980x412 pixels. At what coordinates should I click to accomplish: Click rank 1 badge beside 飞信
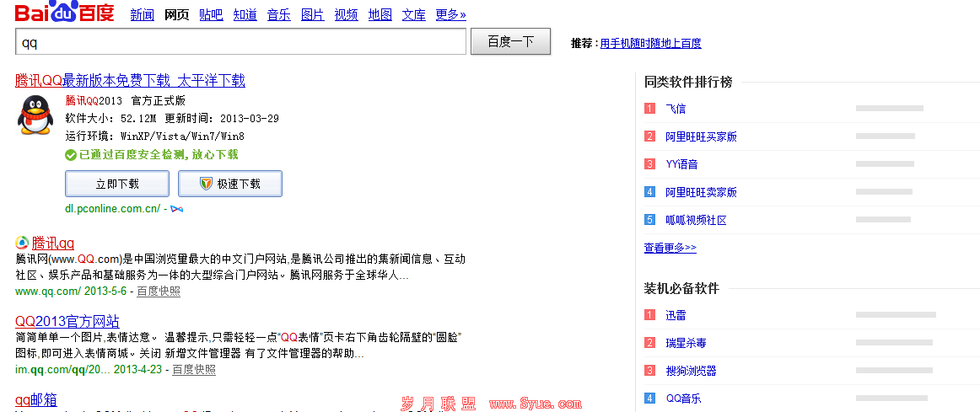649,109
